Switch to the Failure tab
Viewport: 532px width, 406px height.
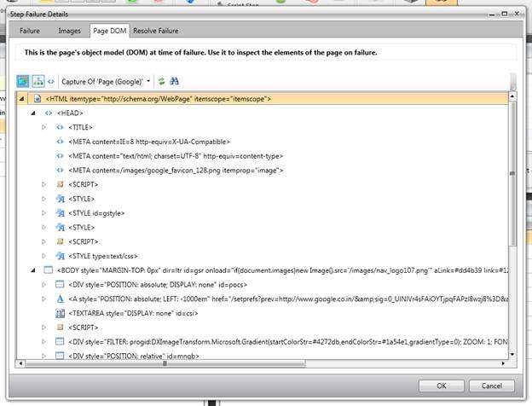point(30,31)
